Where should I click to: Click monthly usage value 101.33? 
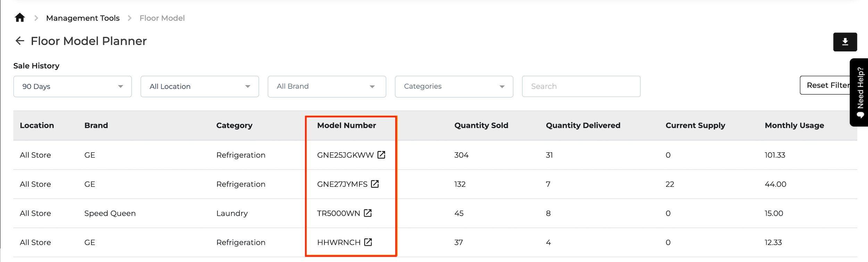click(775, 155)
